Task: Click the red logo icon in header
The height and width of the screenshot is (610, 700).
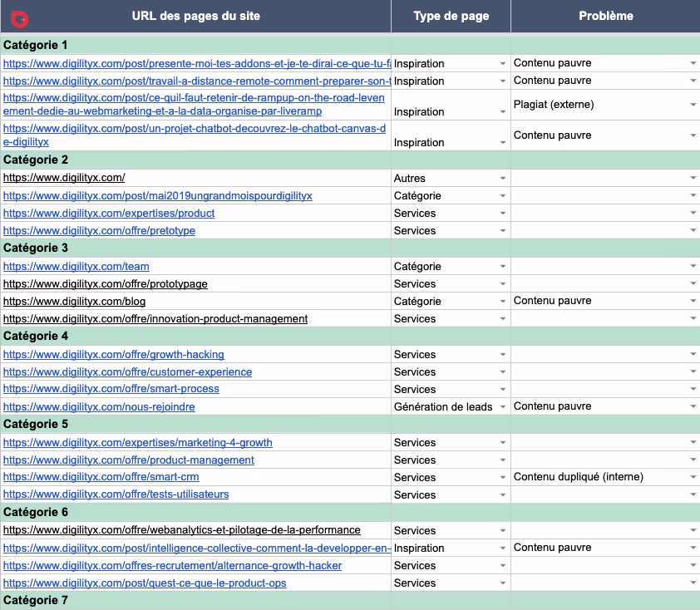Action: click(19, 19)
